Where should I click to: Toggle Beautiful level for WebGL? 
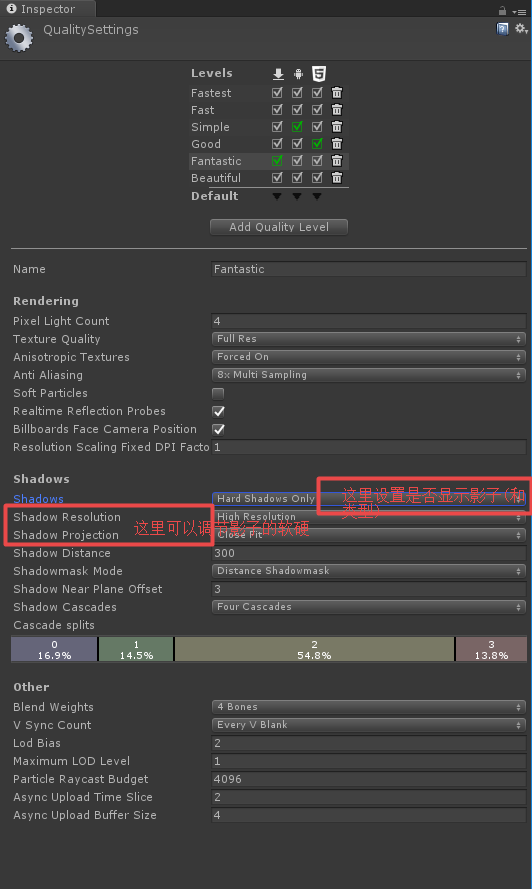click(317, 177)
